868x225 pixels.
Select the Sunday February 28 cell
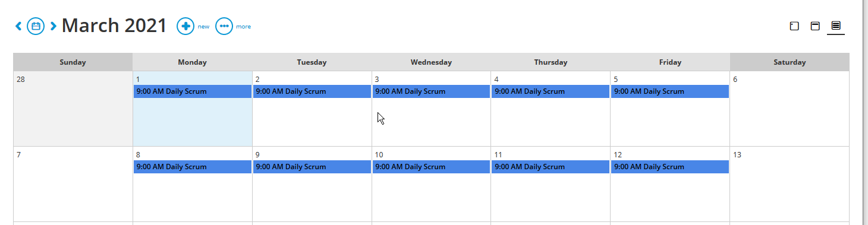pyautogui.click(x=73, y=109)
